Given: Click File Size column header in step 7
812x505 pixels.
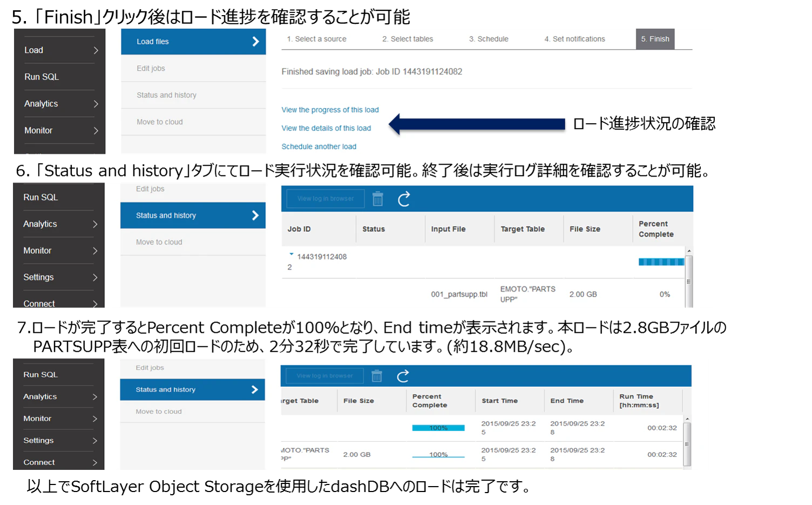Looking at the screenshot, I should [371, 401].
